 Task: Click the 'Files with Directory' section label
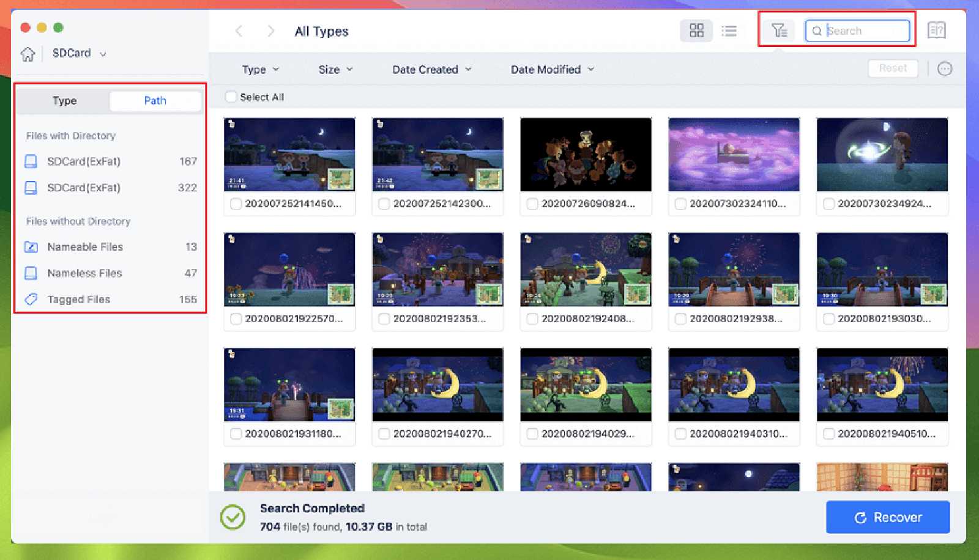click(70, 136)
